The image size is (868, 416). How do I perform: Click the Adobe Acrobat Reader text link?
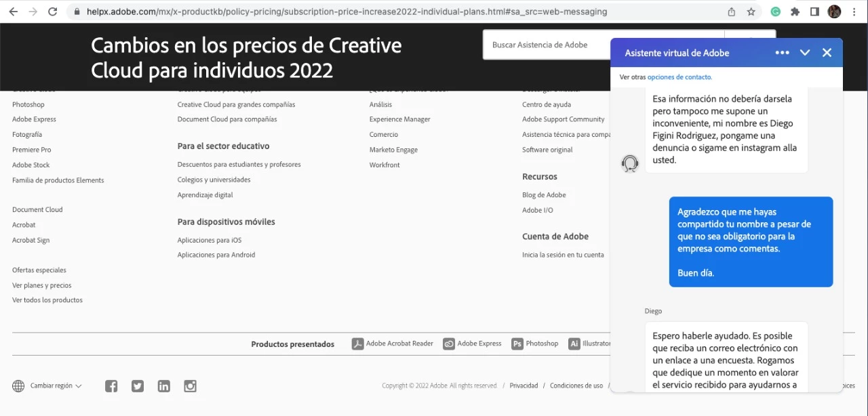(399, 344)
